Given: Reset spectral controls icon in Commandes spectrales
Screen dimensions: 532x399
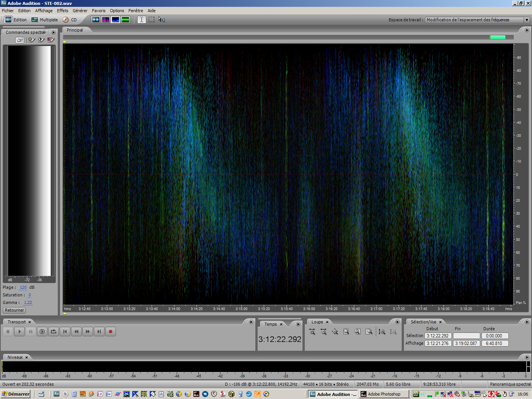Looking at the screenshot, I should coord(20,40).
